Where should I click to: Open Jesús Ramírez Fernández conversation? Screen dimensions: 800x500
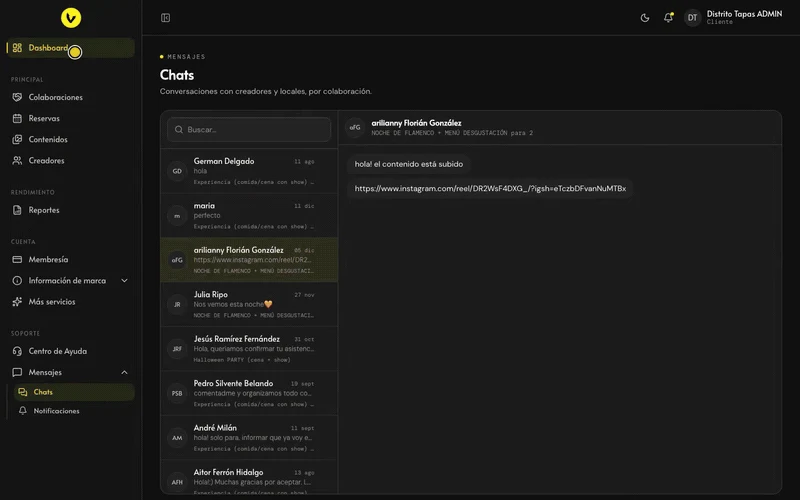(249, 348)
